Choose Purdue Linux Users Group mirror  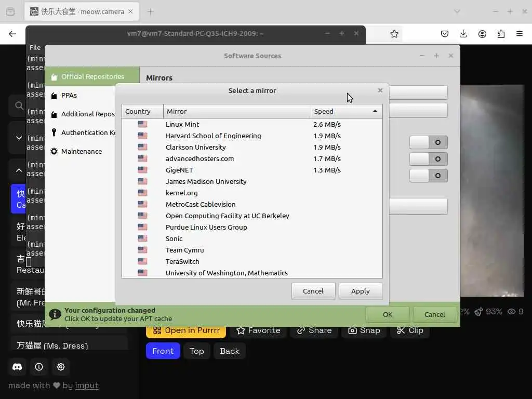(x=252, y=227)
